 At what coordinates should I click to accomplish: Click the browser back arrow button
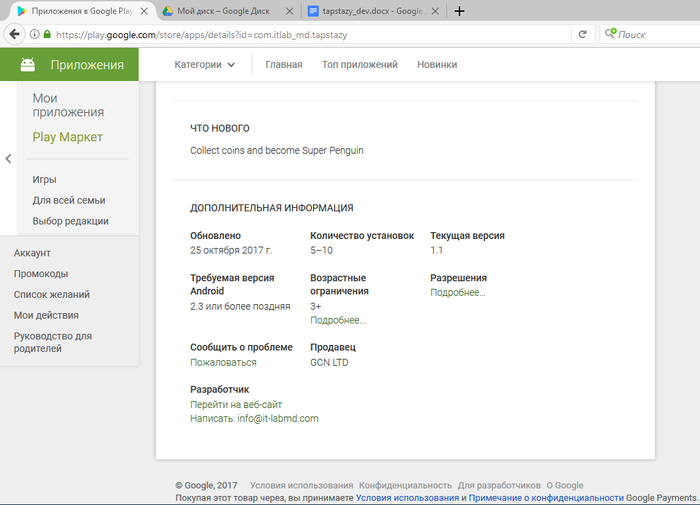coord(14,33)
